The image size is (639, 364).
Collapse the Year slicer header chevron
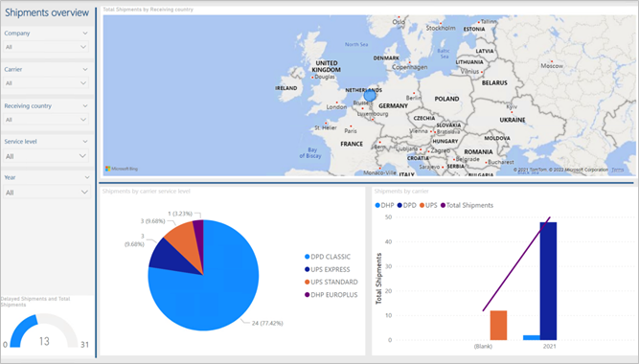click(87, 177)
